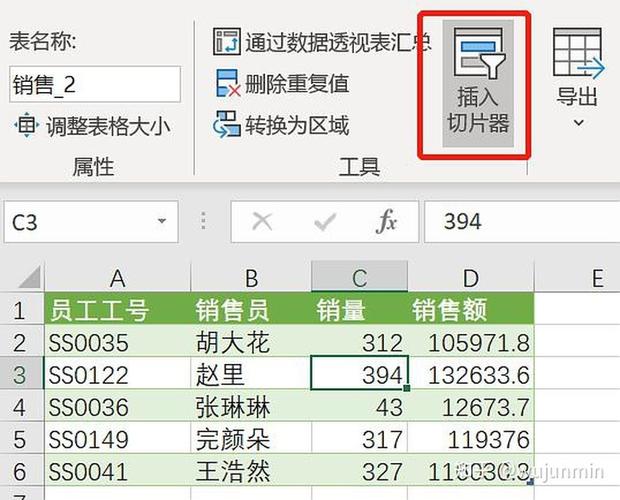Click header cell 员工工号

118,309
